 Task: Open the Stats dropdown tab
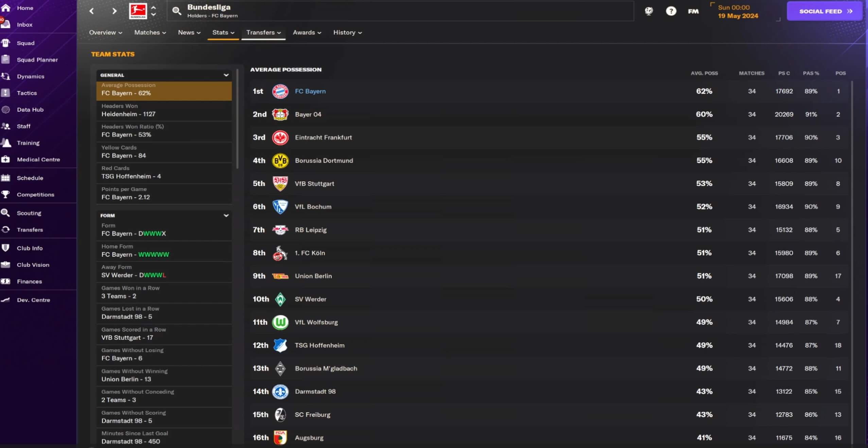coord(223,33)
